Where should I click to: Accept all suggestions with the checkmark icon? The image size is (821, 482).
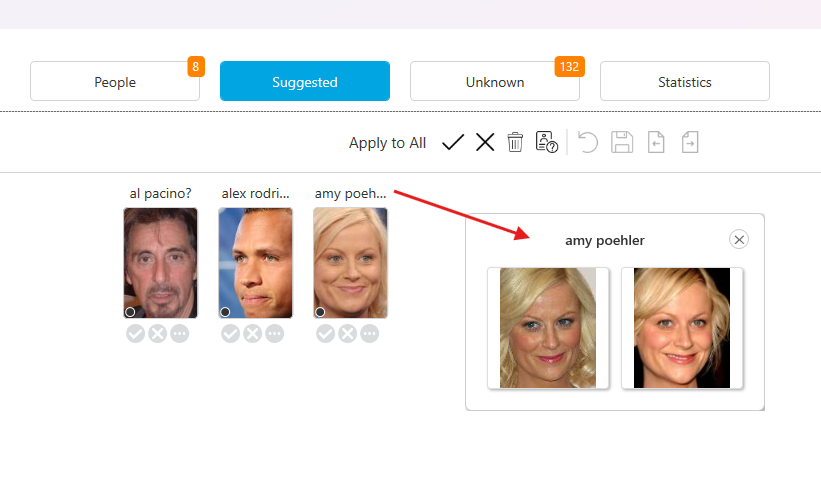tap(453, 142)
